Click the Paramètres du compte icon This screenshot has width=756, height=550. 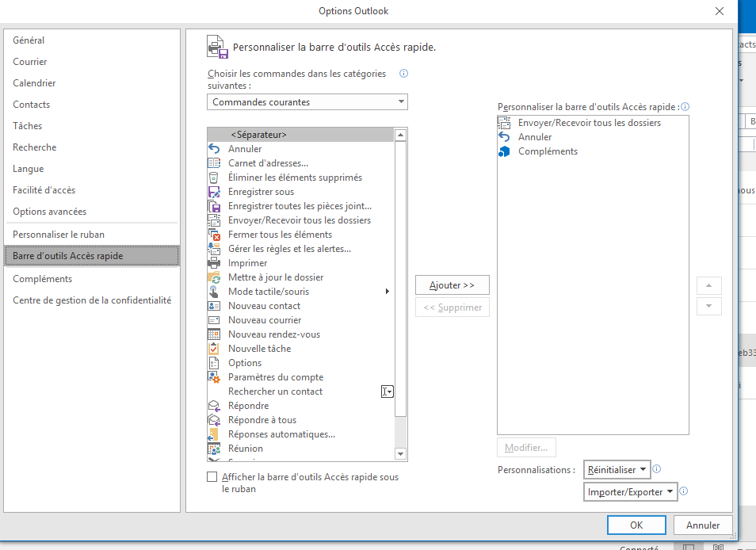[214, 377]
